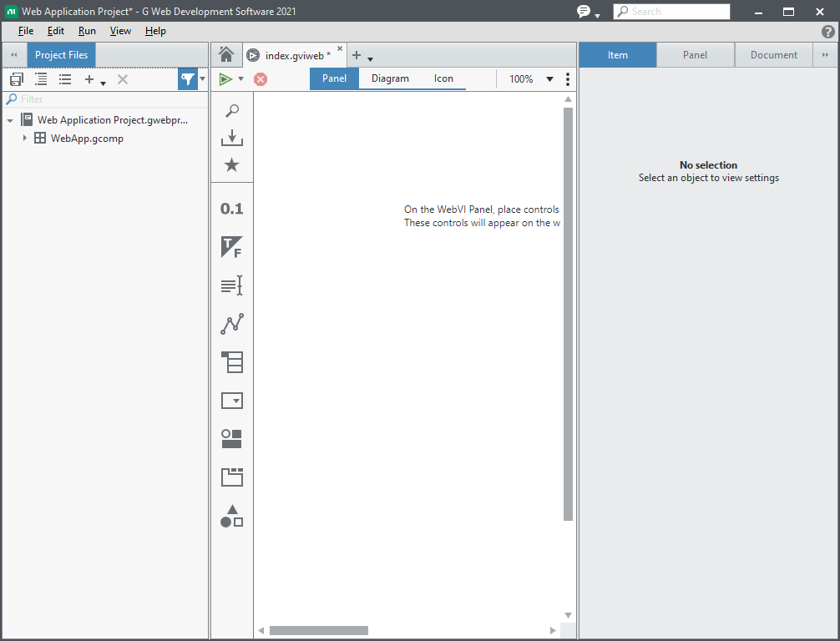The width and height of the screenshot is (840, 641).
Task: Click the unplaced items download-tray icon
Action: pyautogui.click(x=232, y=138)
